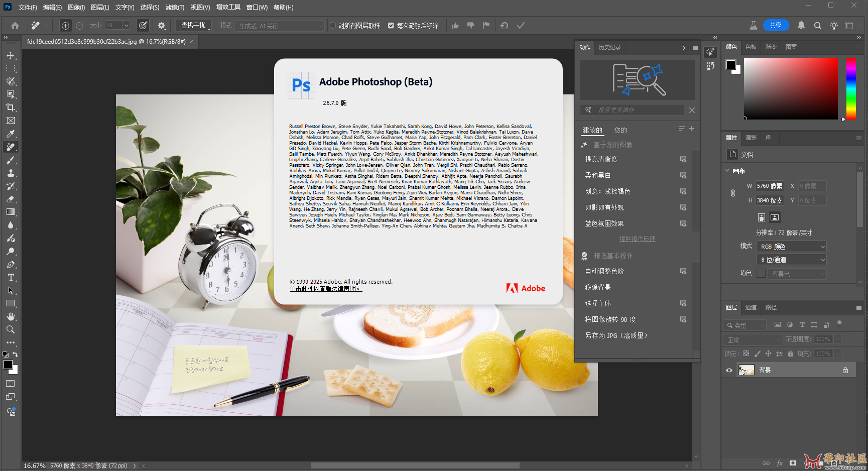Select the Frame tool

pos(11,121)
